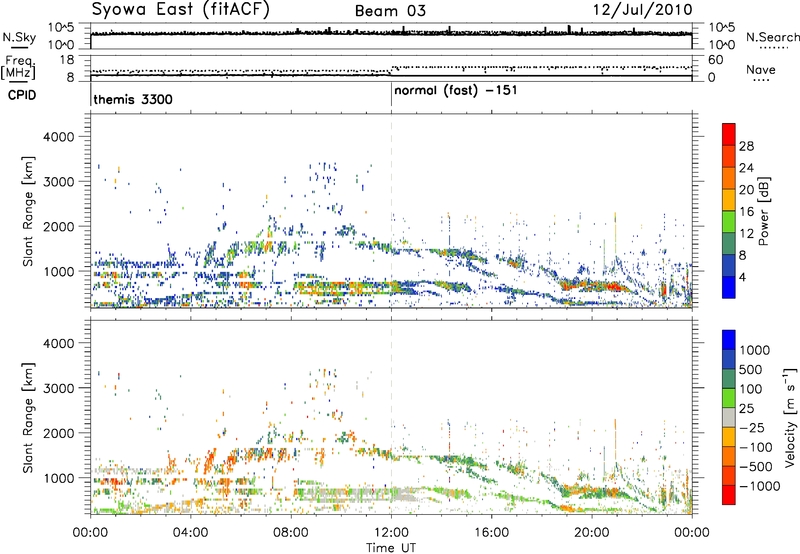Click the '28' tick on Power color bar
The image size is (800, 554).
[x=746, y=146]
